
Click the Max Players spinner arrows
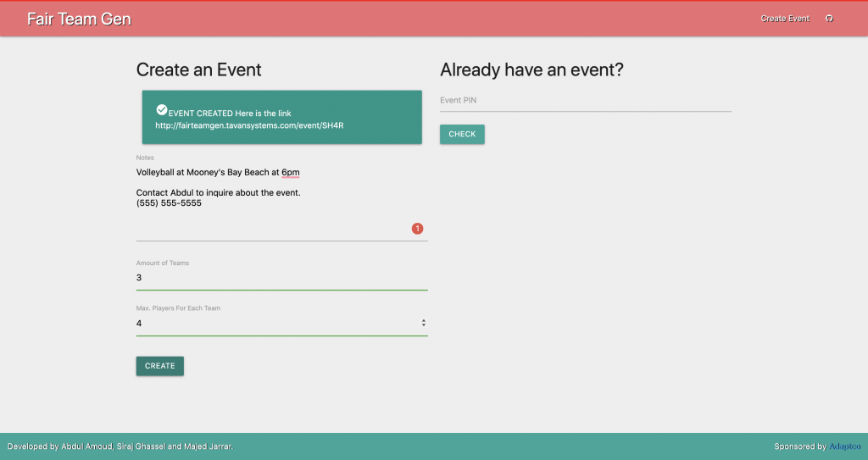pos(424,323)
